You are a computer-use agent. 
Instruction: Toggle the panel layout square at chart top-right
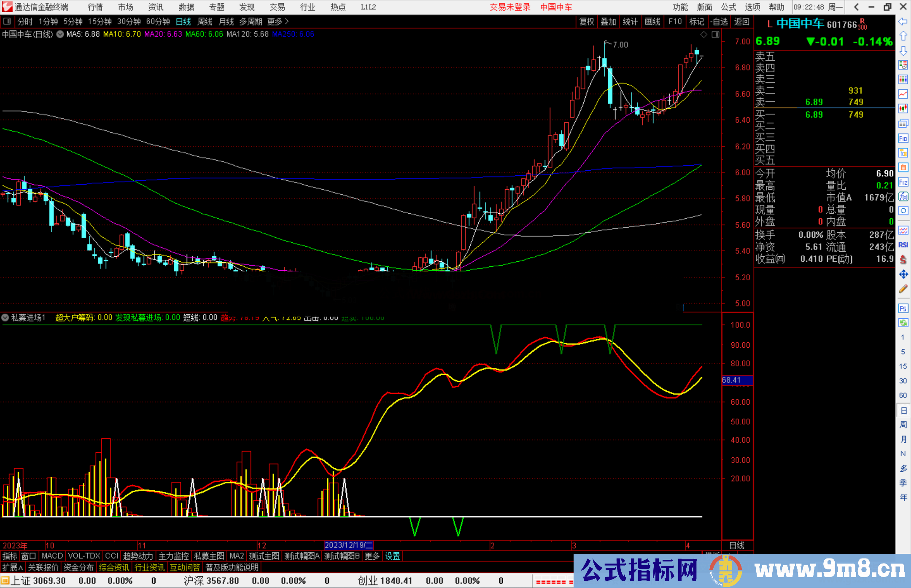pyautogui.click(x=715, y=35)
